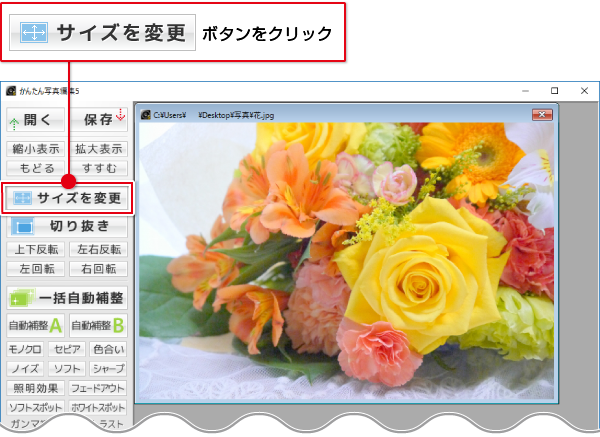Maximize the かんたん写真編集5 window
The width and height of the screenshot is (600, 437).
pos(554,91)
